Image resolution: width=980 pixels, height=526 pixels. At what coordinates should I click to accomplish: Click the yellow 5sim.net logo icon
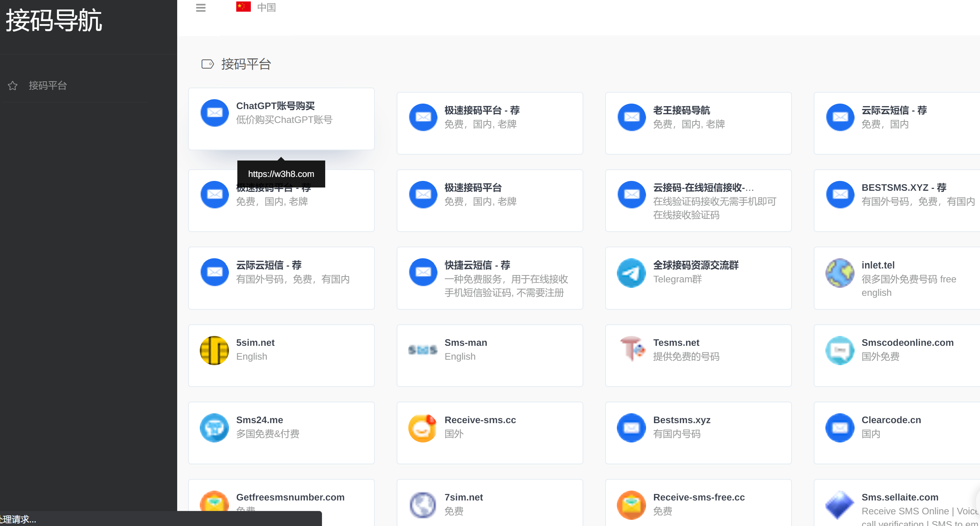215,350
